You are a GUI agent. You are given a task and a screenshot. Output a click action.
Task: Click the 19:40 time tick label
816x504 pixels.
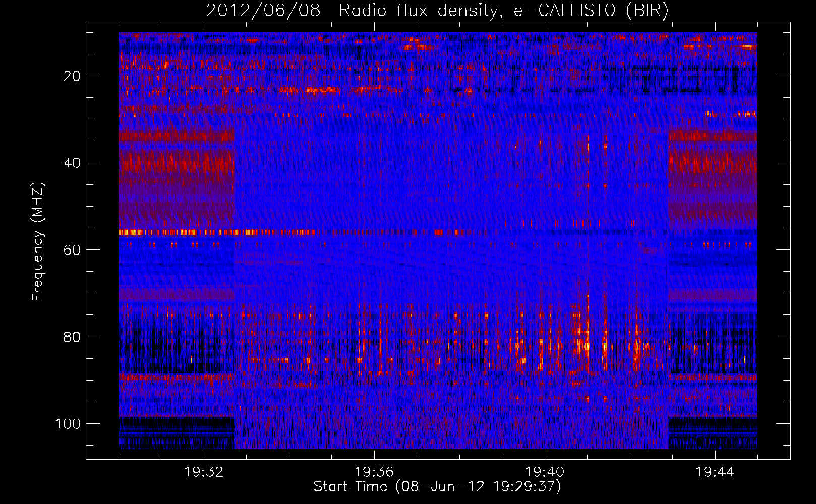click(545, 472)
